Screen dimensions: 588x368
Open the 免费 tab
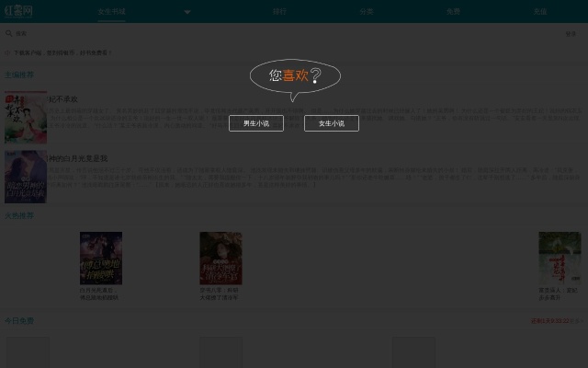coord(453,12)
